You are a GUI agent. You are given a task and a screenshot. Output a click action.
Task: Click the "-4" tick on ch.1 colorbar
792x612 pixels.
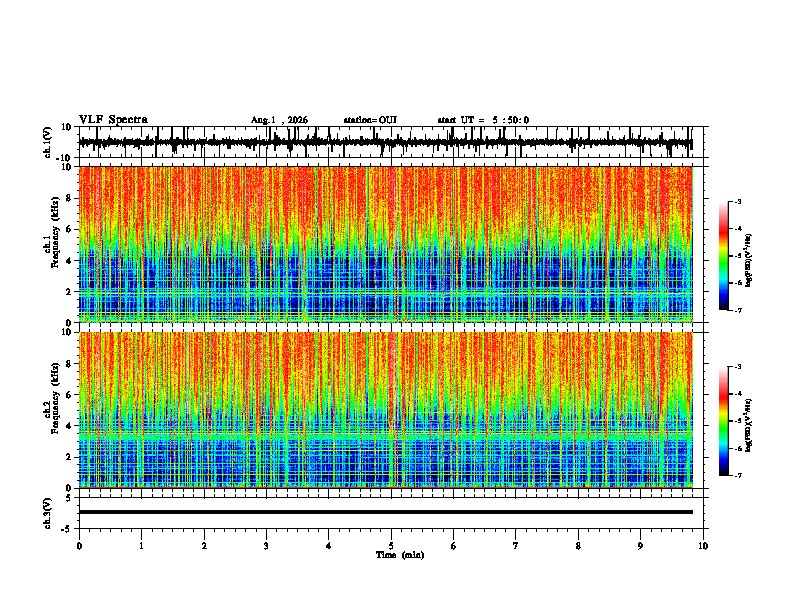coord(737,229)
